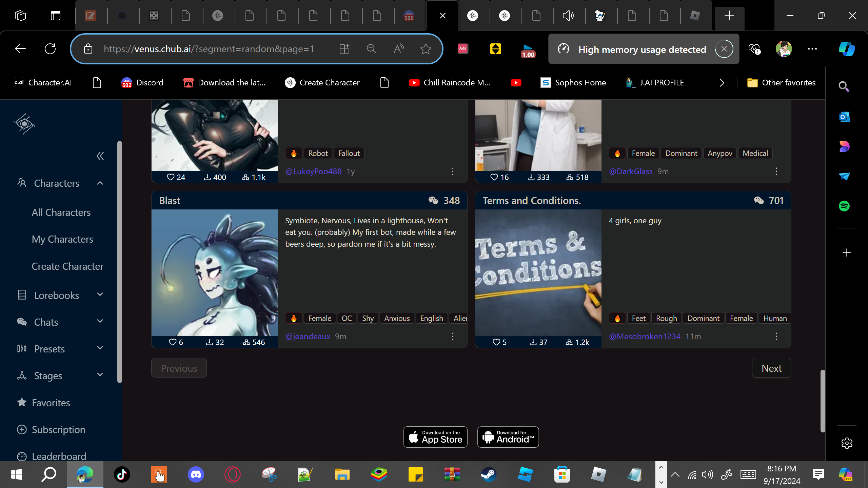Expand the Lorebooks sidebar section
The width and height of the screenshot is (868, 488).
[100, 295]
